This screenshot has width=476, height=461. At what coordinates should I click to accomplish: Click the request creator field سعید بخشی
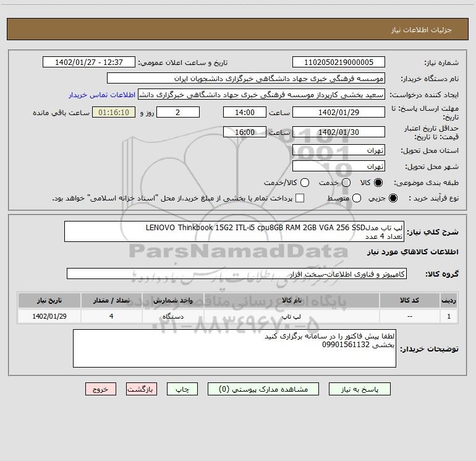point(261,95)
